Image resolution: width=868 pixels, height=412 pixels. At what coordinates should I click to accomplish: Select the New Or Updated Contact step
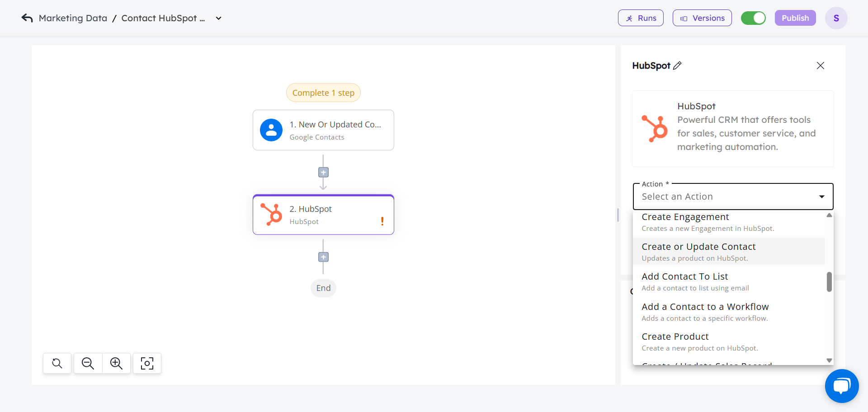323,130
